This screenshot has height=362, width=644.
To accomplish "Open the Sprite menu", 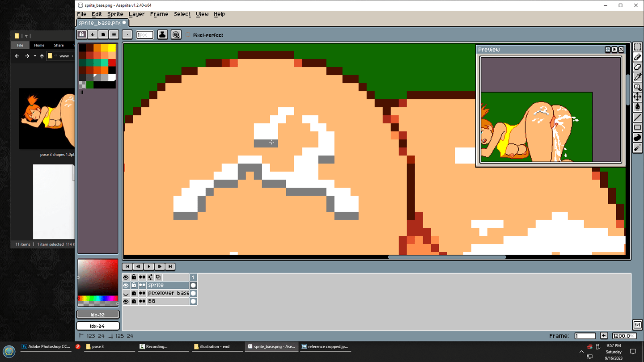I will coord(115,14).
